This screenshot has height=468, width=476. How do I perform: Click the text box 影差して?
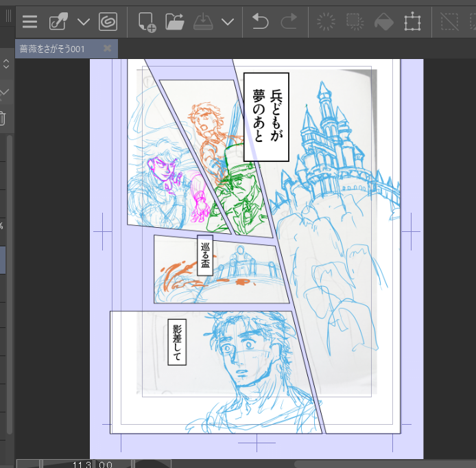pos(177,342)
